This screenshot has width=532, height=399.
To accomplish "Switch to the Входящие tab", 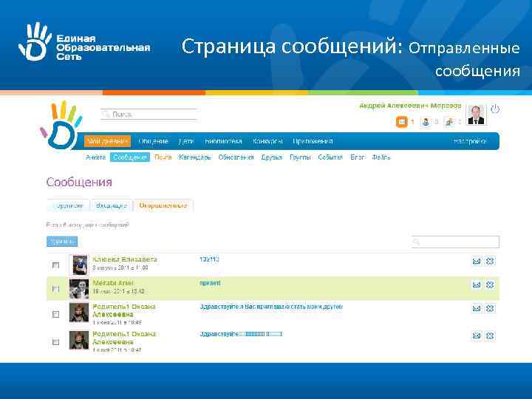I will (112, 205).
